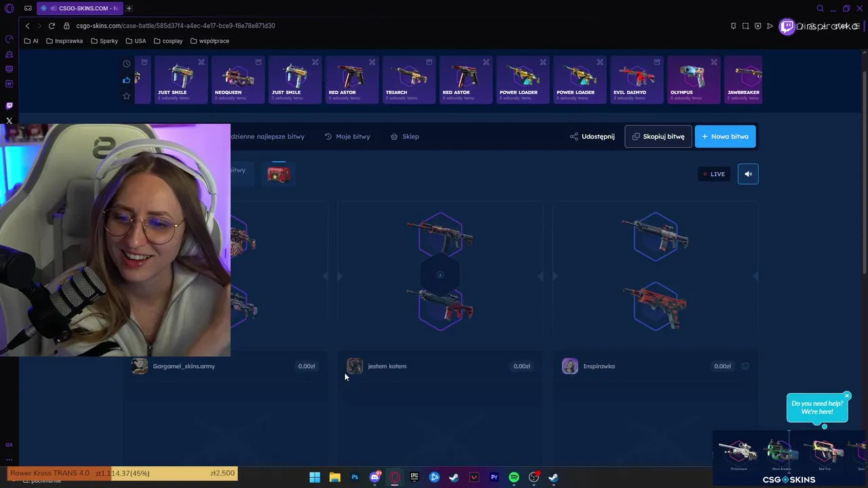Switch to CSGO-SKINS.COM browser tab
The image size is (868, 488).
[x=79, y=8]
